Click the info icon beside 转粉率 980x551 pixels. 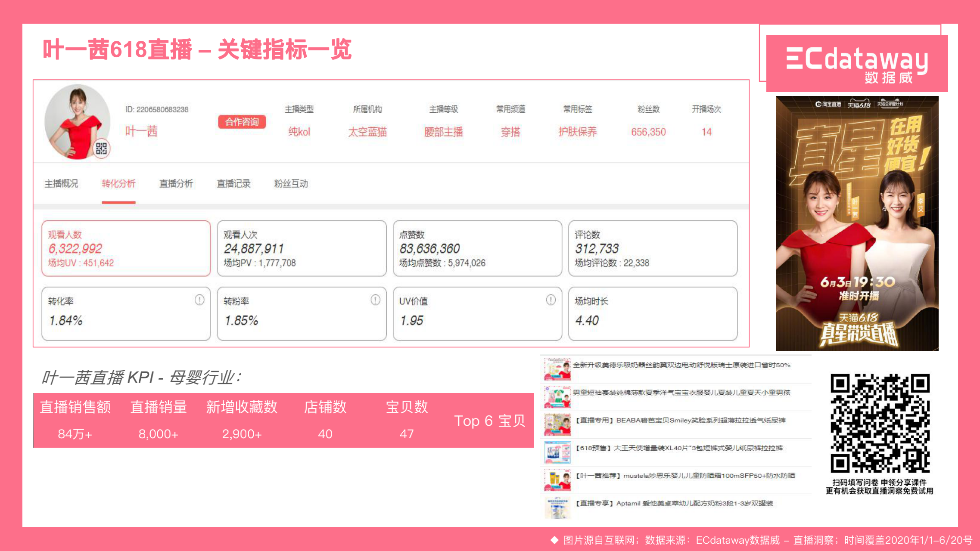click(375, 300)
